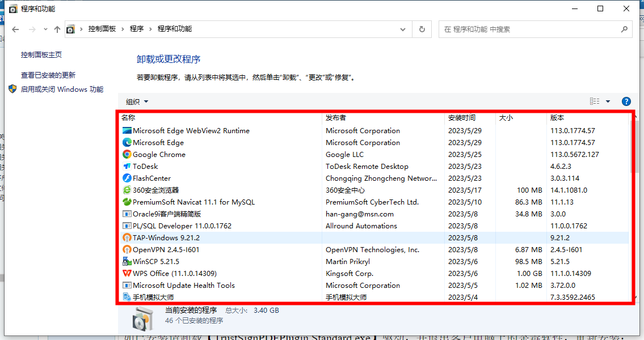Click the 手机模拟大师 program icon

point(127,297)
